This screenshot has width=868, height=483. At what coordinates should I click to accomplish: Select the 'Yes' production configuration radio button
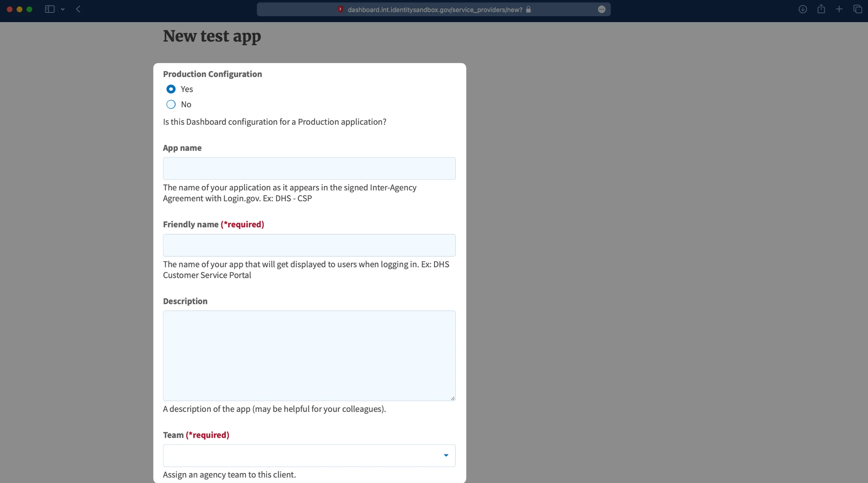tap(170, 89)
